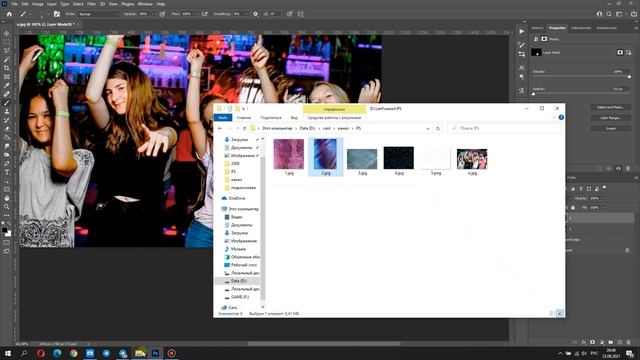Open the Flow value dropdown arrow
This screenshot has height=360, width=640.
click(x=196, y=14)
